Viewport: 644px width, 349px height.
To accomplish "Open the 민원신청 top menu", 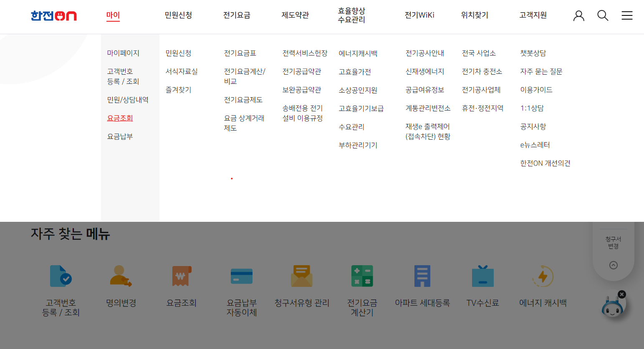I will point(178,15).
